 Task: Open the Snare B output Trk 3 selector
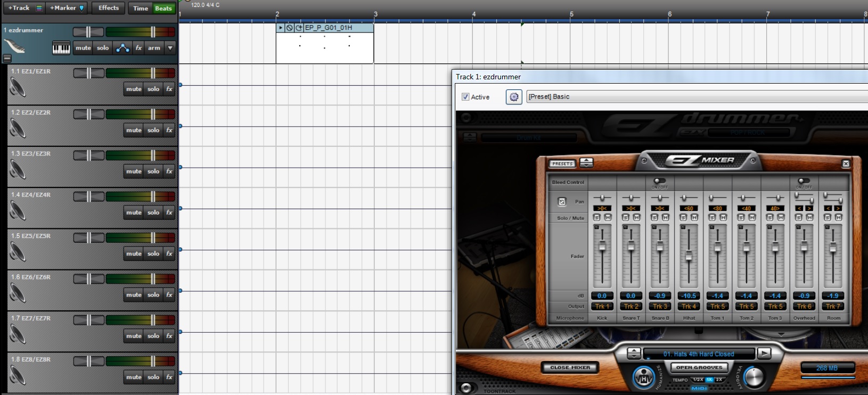pos(660,307)
